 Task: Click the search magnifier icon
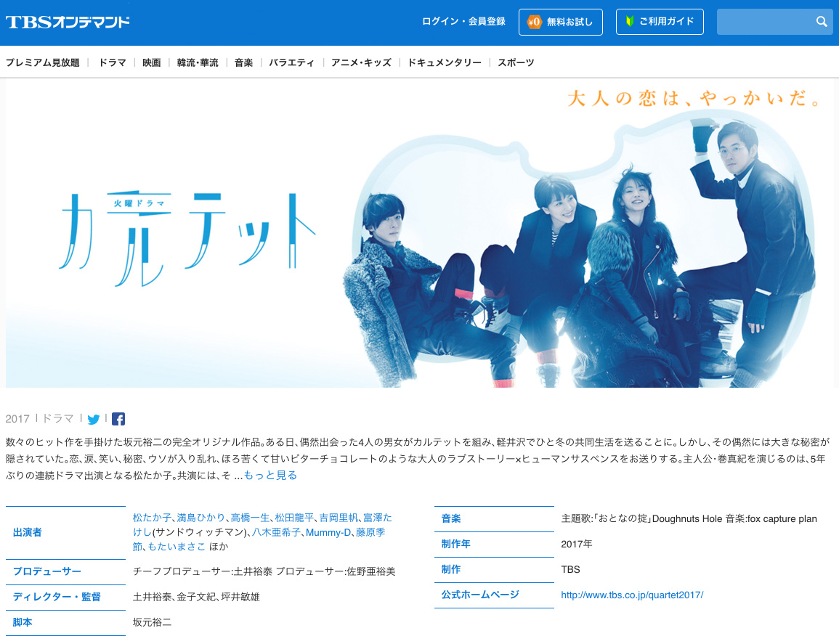822,21
